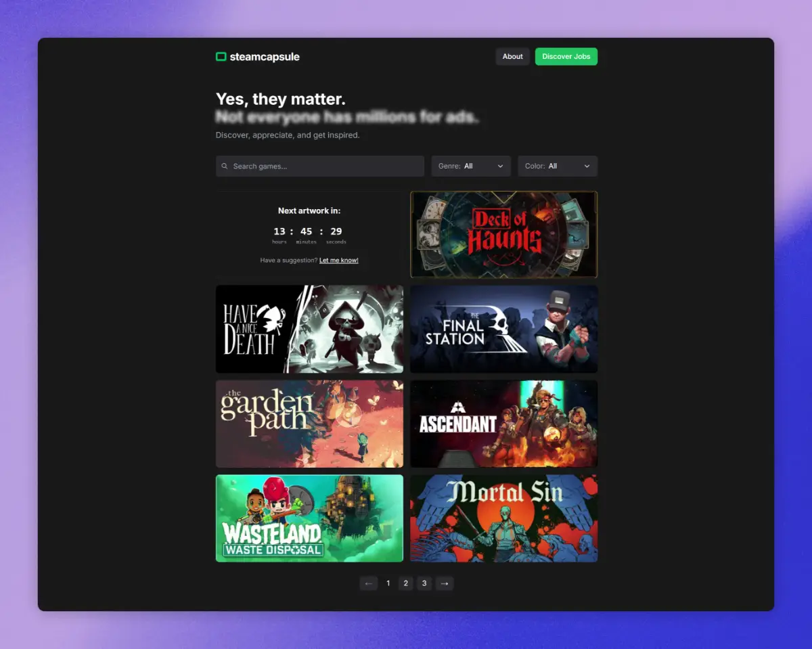View The Final Station capsule art
The image size is (812, 649).
(x=503, y=329)
